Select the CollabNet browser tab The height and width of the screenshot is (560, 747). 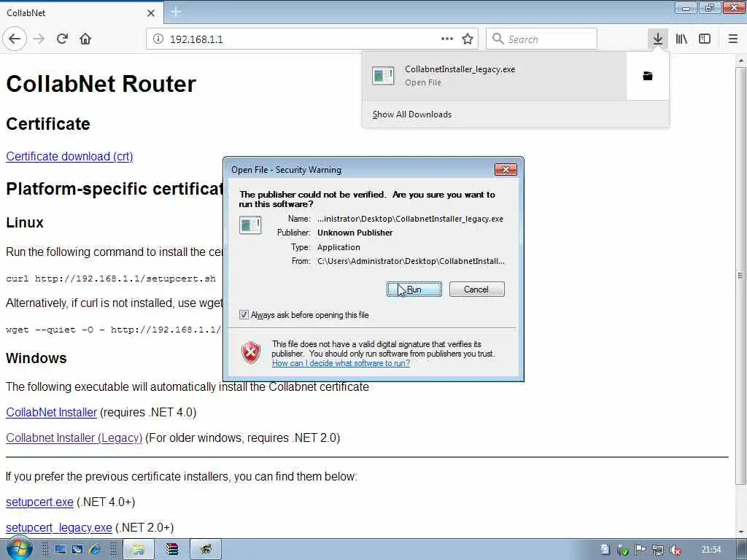[81, 13]
